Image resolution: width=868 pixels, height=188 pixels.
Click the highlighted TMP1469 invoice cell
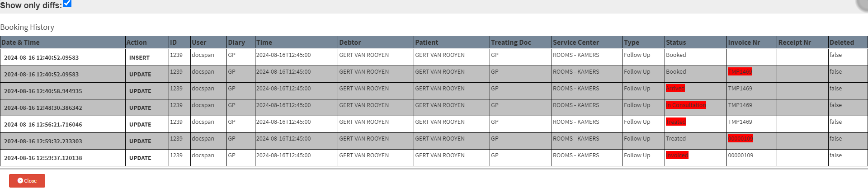pos(740,72)
